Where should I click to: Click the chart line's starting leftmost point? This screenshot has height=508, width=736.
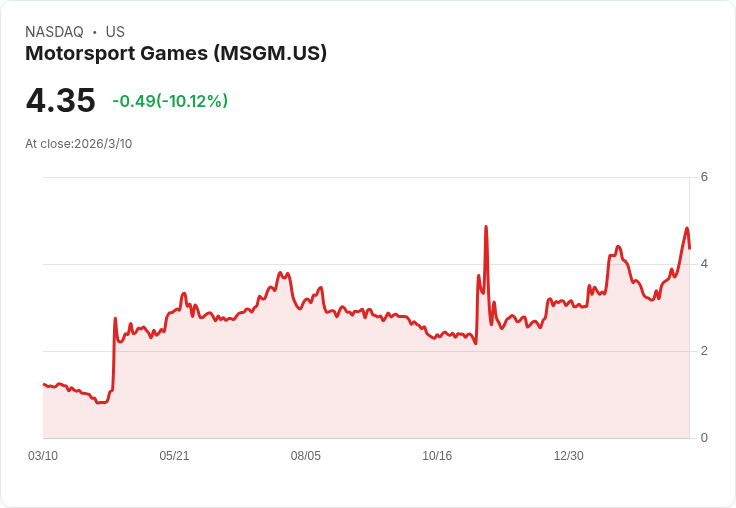(44, 384)
